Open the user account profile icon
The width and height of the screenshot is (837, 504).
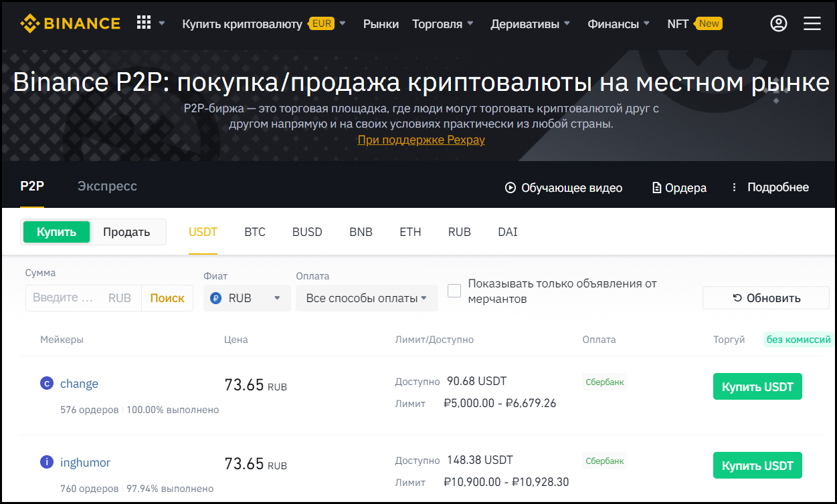point(779,23)
